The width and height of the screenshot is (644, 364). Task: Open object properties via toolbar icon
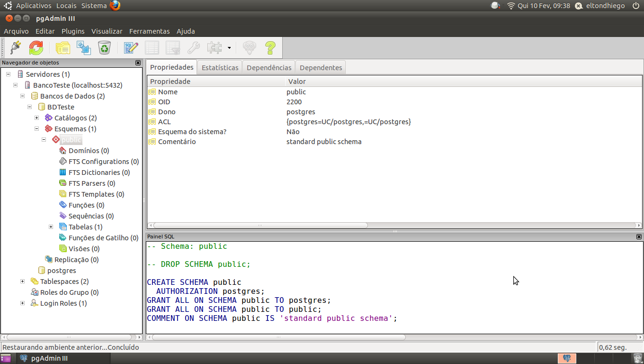click(62, 47)
